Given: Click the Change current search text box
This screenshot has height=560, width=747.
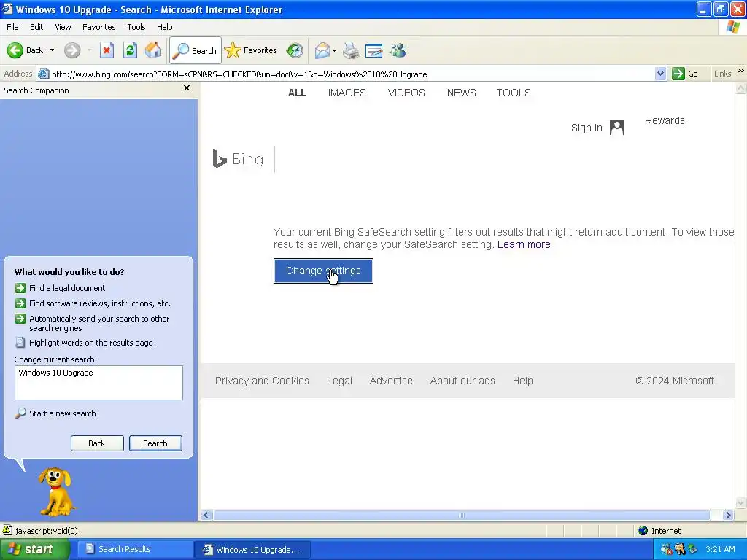Looking at the screenshot, I should pyautogui.click(x=98, y=383).
